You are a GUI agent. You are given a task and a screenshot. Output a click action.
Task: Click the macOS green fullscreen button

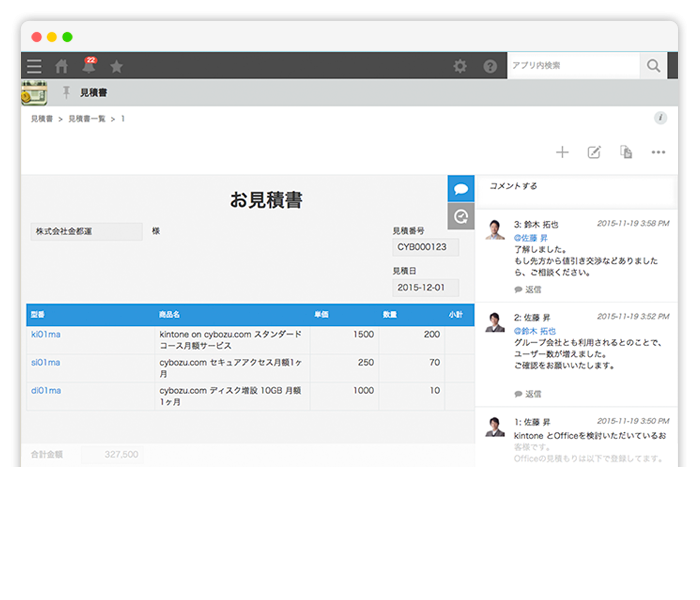point(67,37)
